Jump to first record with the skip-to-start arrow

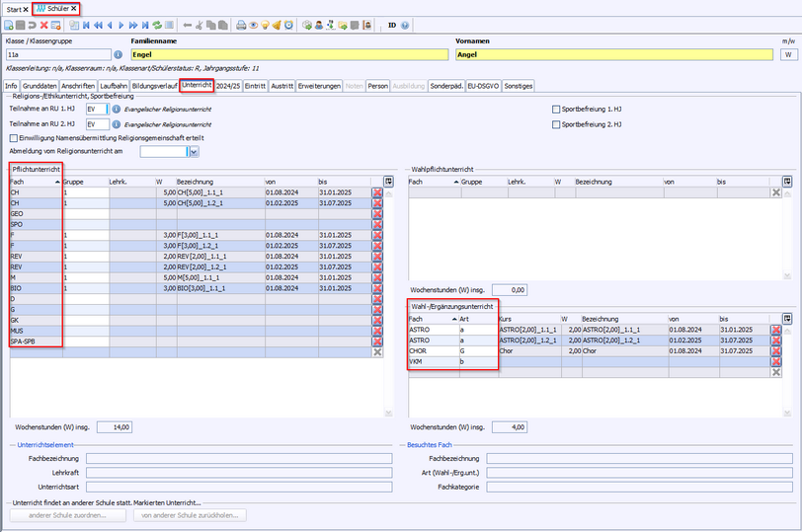click(x=85, y=25)
